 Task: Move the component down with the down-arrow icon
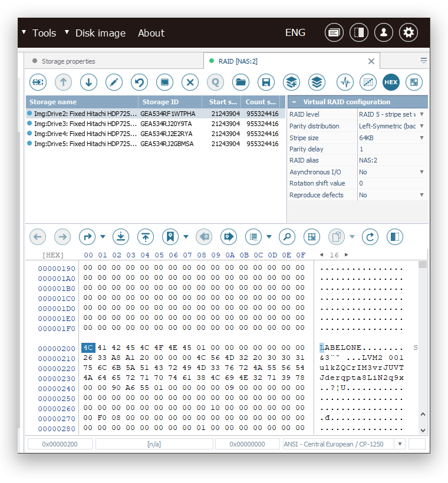88,82
